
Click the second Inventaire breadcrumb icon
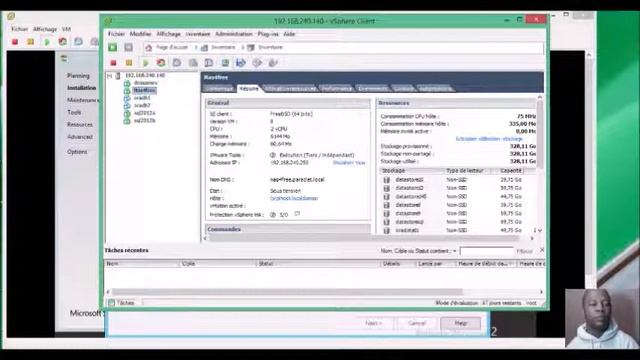click(251, 48)
